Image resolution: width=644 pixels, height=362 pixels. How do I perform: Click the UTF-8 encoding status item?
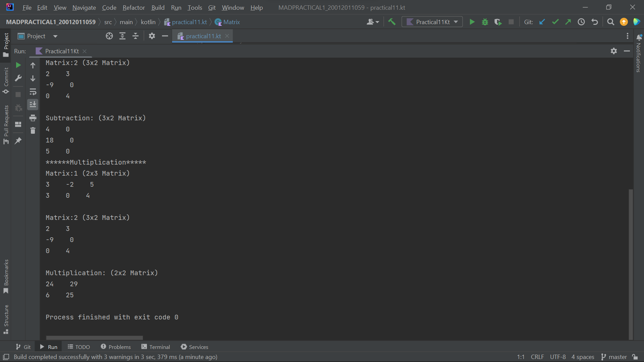point(558,357)
